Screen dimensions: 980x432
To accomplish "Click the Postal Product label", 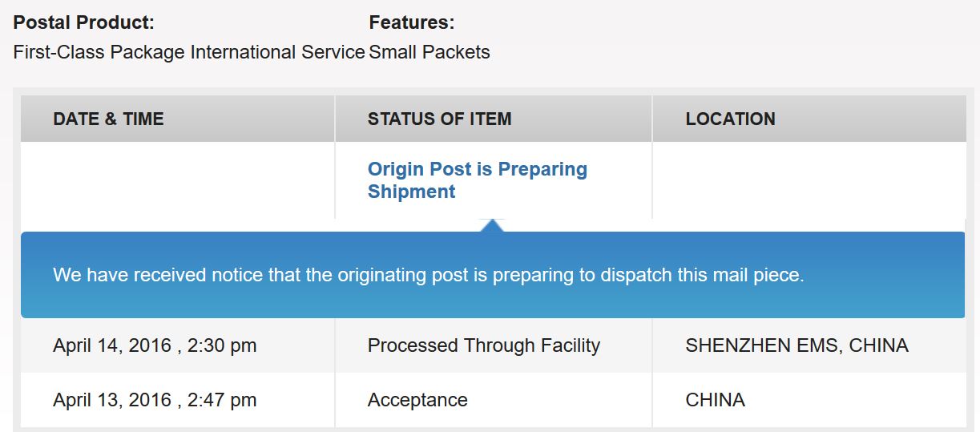I will [x=83, y=22].
